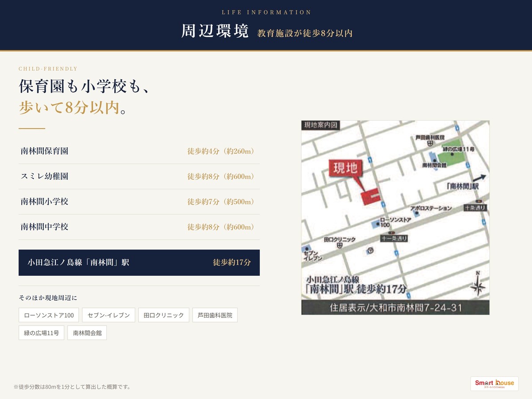
Task: Select the 芦田歯科医院 tag
Action: 215,315
